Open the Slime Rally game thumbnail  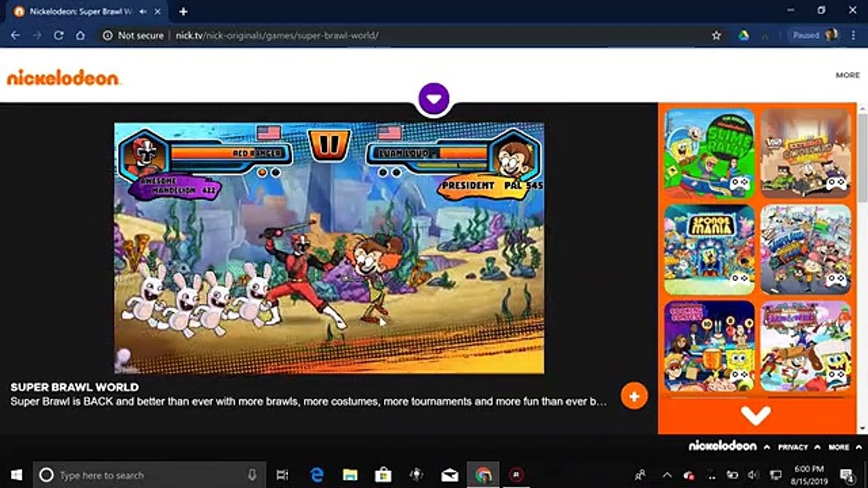tap(709, 153)
